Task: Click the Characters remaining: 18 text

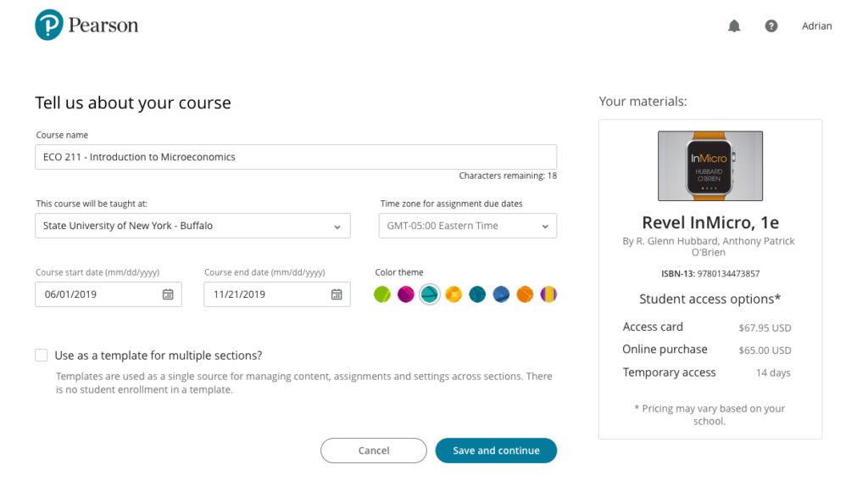Action: coord(508,176)
